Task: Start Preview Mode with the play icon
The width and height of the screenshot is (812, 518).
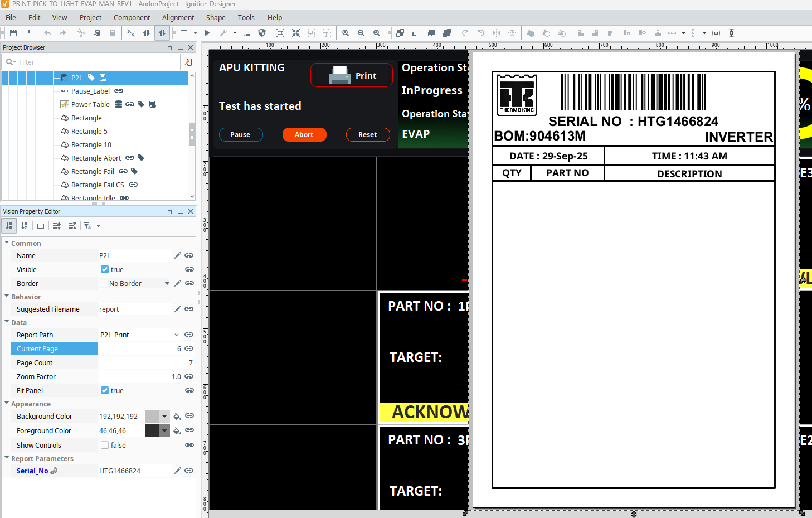Action: point(207,33)
